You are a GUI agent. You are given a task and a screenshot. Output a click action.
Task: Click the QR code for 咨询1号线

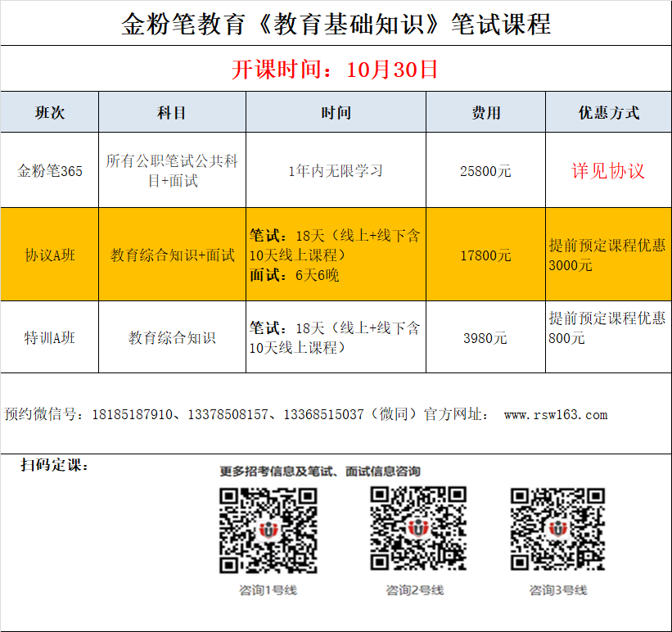(268, 530)
